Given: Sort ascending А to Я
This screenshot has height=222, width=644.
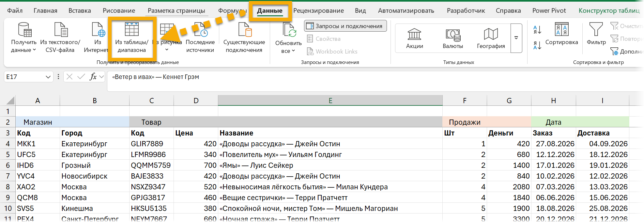Looking at the screenshot, I should click(x=537, y=30).
